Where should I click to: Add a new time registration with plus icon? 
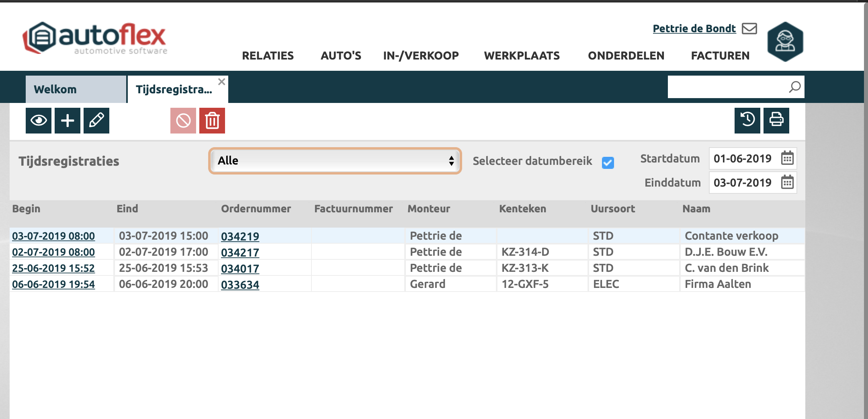[68, 121]
